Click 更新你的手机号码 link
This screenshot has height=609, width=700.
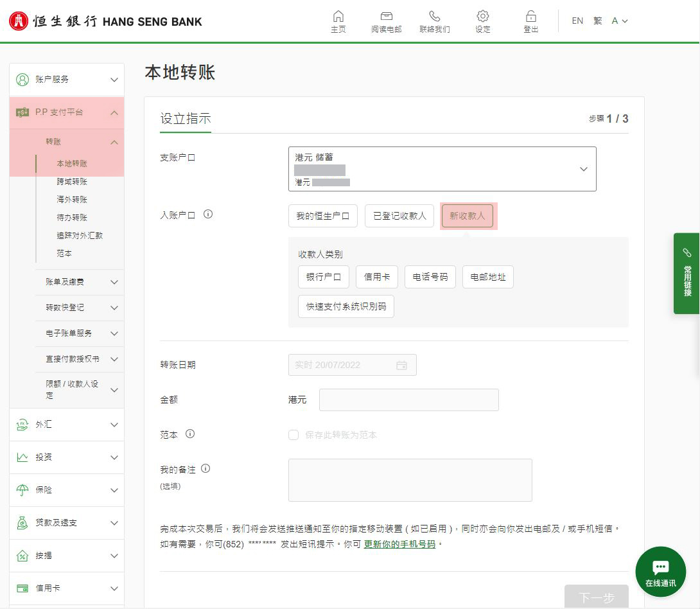pos(399,544)
